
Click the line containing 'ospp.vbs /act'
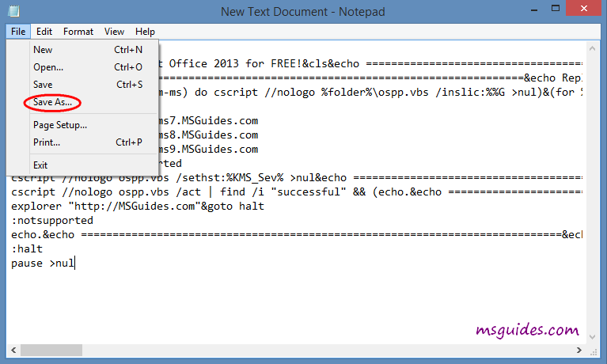297,191
